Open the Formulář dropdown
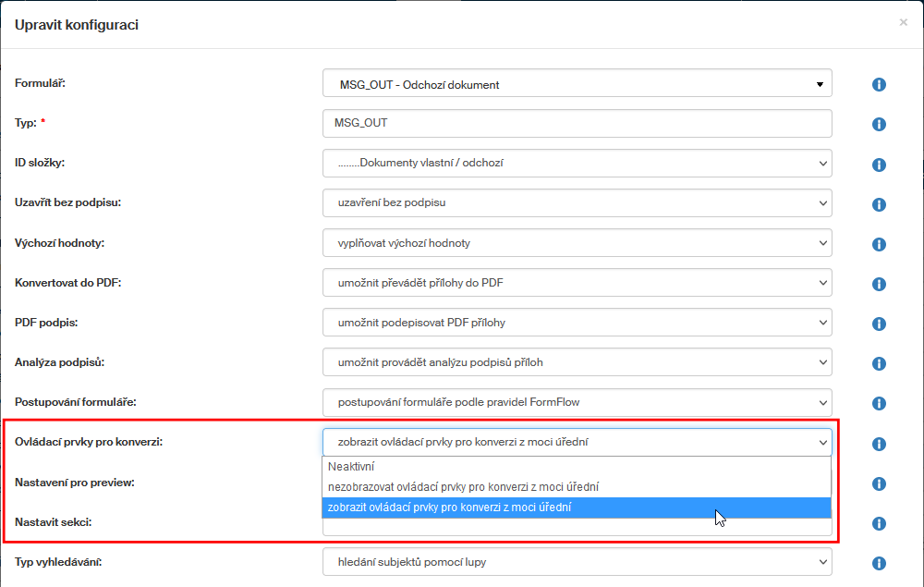 pos(577,84)
